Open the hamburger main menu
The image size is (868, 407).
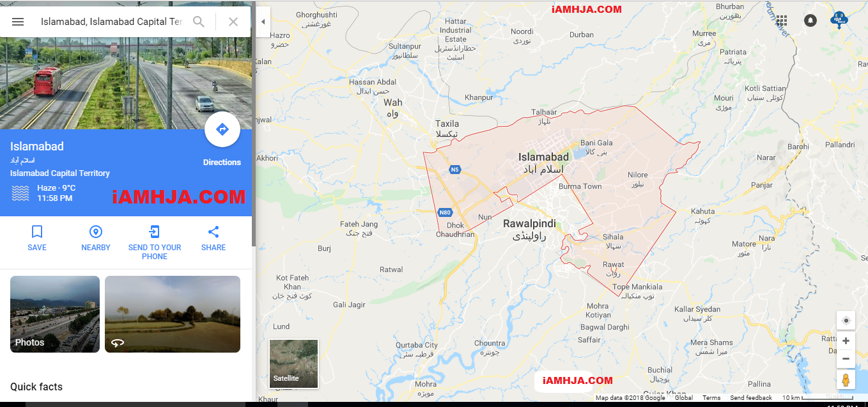click(18, 22)
